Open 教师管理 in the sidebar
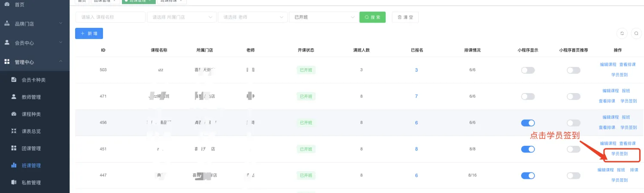Image resolution: width=644 pixels, height=193 pixels. click(31, 97)
